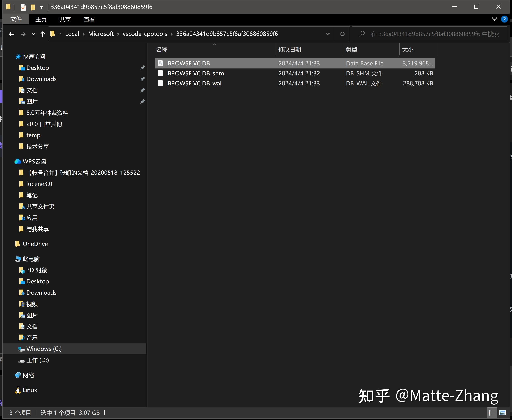Screen dimensions: 512x420
Task: Refresh the current folder view
Action: [x=342, y=34]
